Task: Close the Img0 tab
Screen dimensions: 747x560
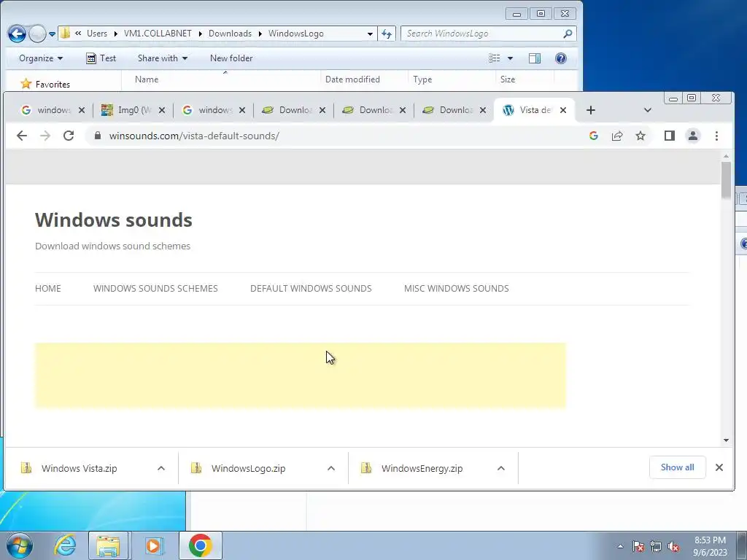Action: point(162,110)
